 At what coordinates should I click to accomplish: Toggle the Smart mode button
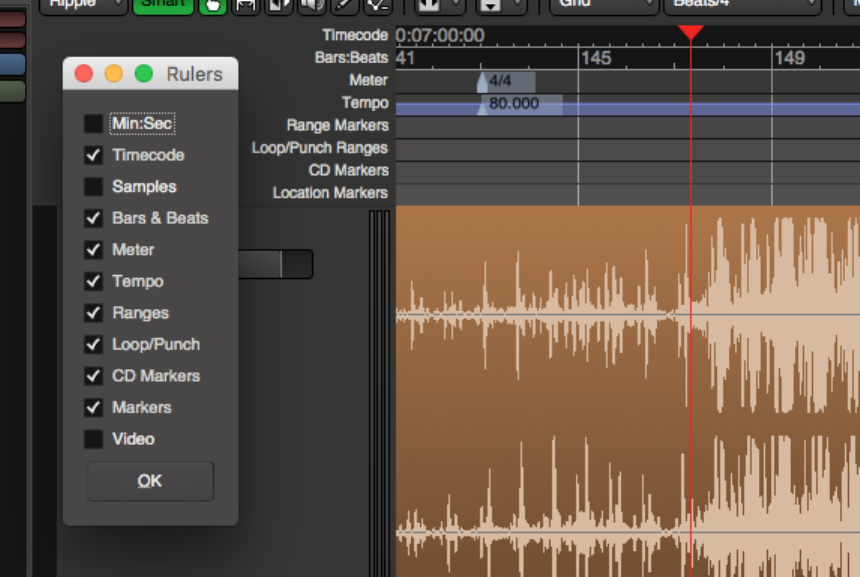pyautogui.click(x=163, y=5)
